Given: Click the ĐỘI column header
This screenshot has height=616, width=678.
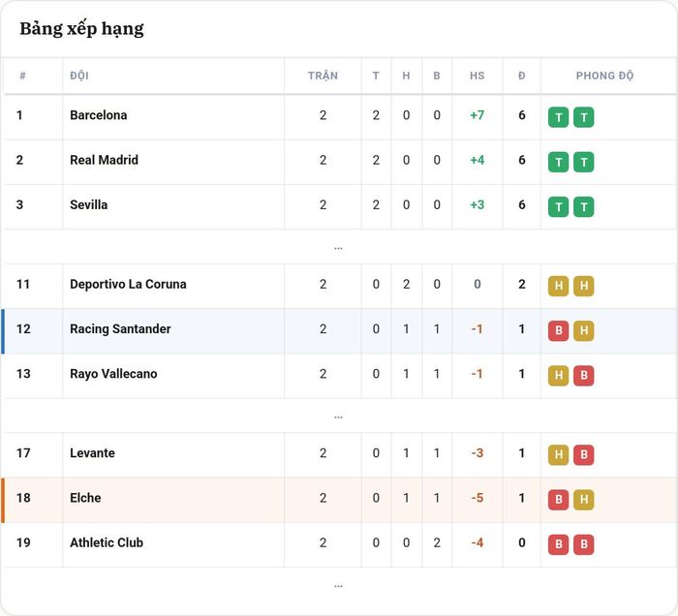Looking at the screenshot, I should coord(79,76).
